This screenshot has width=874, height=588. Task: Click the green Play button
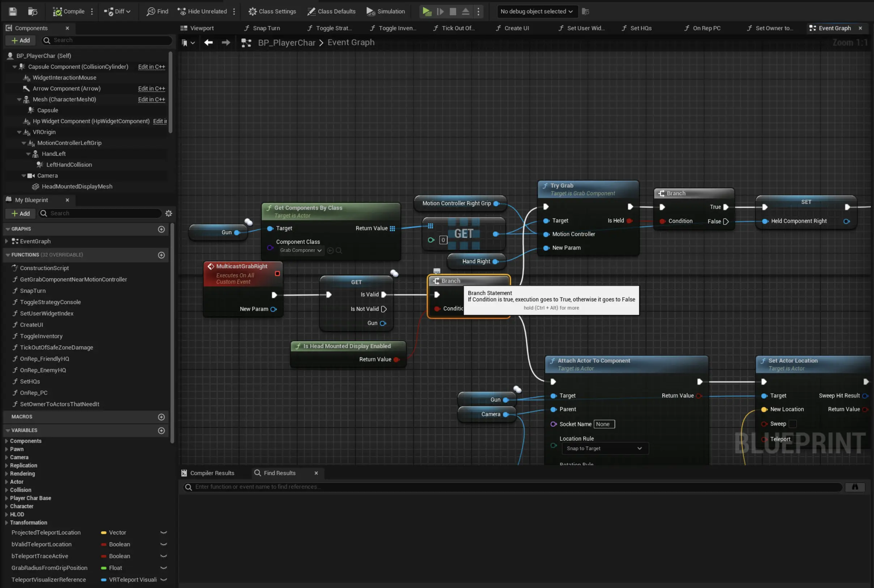click(x=427, y=11)
